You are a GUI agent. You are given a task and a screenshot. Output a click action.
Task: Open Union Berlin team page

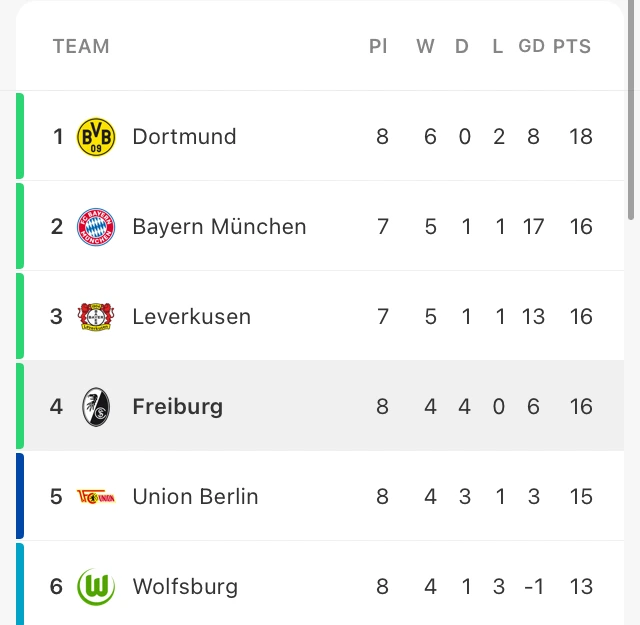pyautogui.click(x=195, y=496)
